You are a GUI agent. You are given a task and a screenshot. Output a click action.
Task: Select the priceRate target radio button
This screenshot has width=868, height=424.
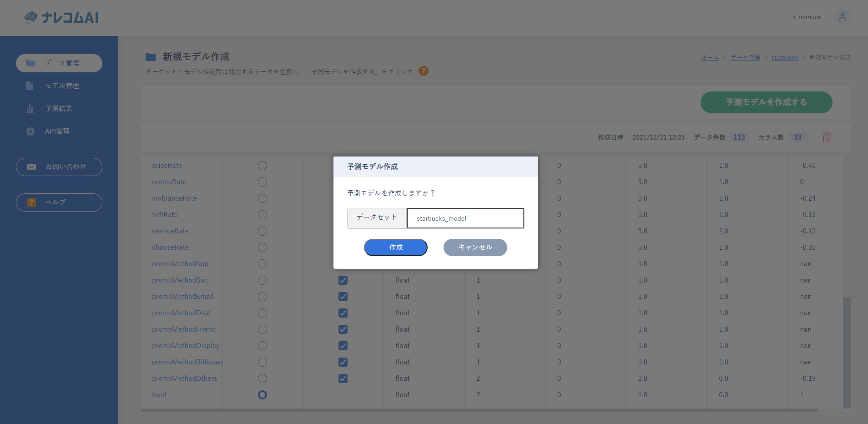(x=262, y=166)
